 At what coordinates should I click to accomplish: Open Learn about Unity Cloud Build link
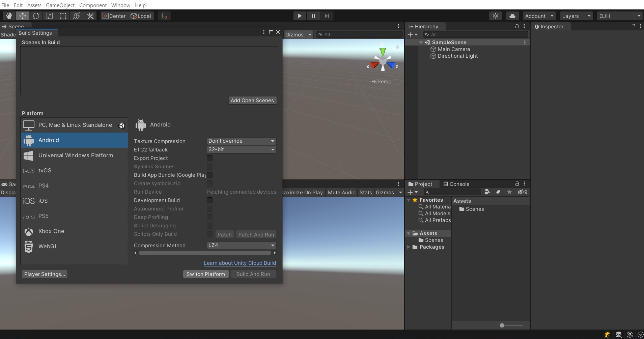tap(240, 263)
